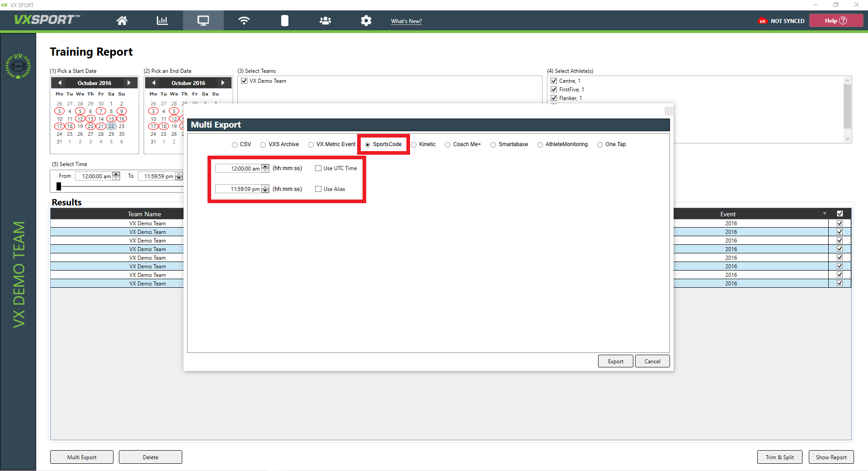
Task: Cancel the Multi Export dialog
Action: click(652, 361)
